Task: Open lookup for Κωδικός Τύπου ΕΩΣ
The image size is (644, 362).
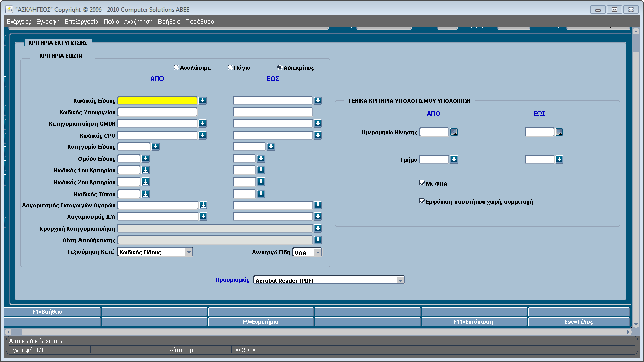Action: tap(261, 194)
